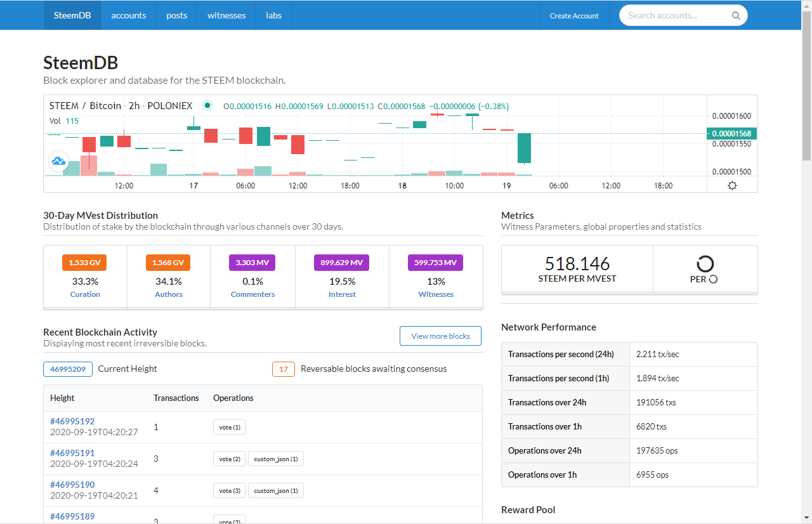Viewport: 812px width, 524px height.
Task: Go to accounts page
Action: [x=129, y=15]
